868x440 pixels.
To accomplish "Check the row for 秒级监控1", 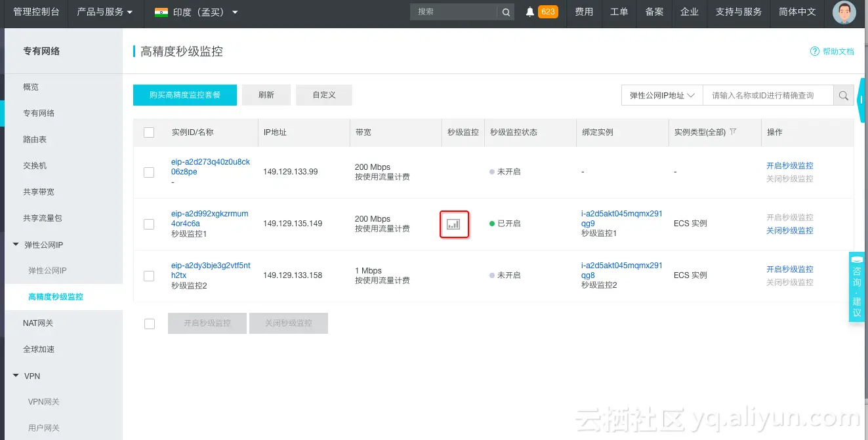I will point(149,224).
